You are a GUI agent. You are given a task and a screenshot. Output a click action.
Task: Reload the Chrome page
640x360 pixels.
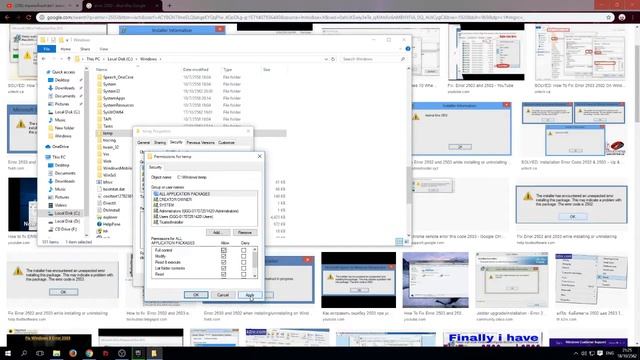tap(29, 18)
